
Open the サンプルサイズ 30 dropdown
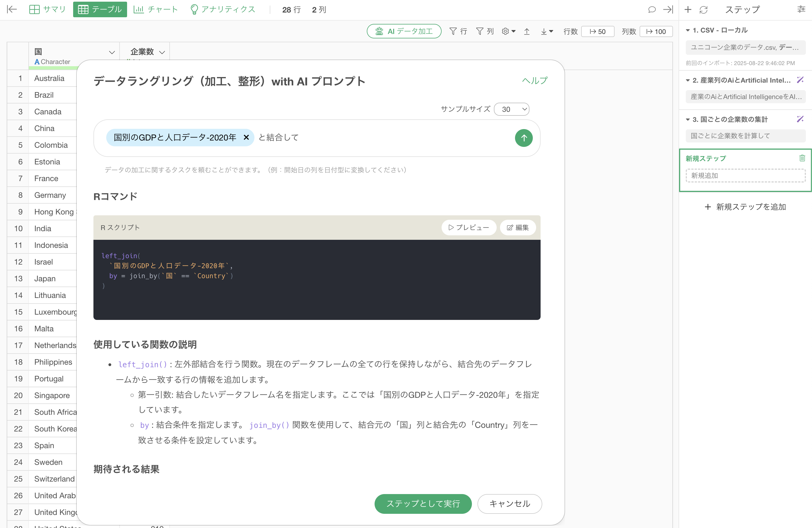pos(511,109)
